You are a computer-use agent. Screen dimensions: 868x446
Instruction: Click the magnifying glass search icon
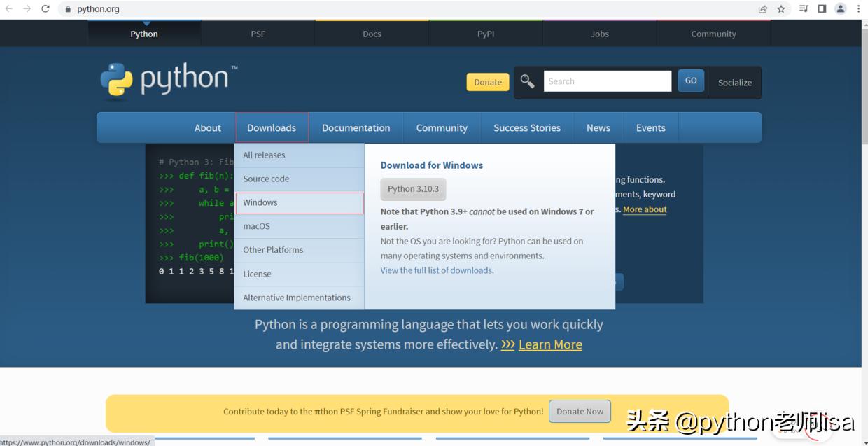527,81
